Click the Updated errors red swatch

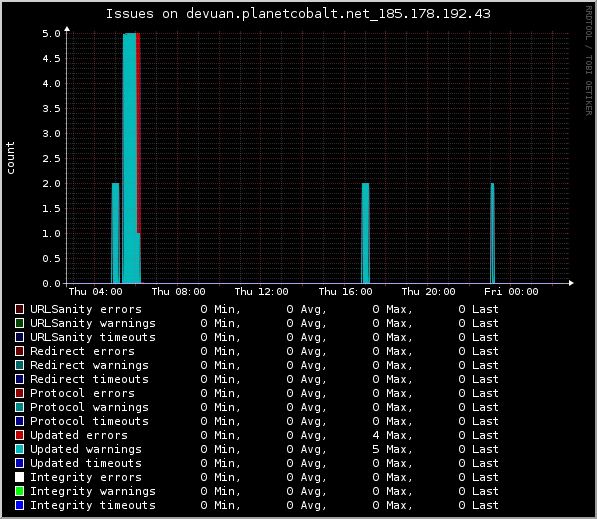[x=19, y=435]
